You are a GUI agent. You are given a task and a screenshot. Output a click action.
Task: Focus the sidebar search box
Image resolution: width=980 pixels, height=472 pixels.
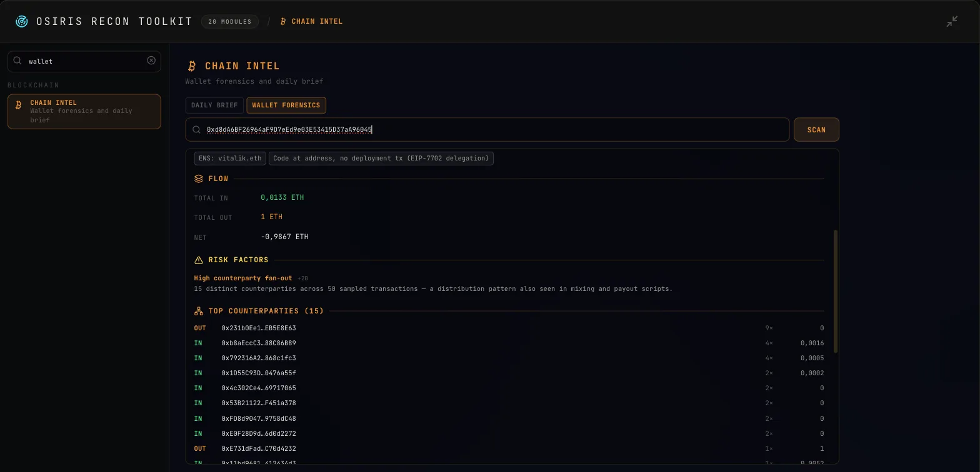click(84, 61)
